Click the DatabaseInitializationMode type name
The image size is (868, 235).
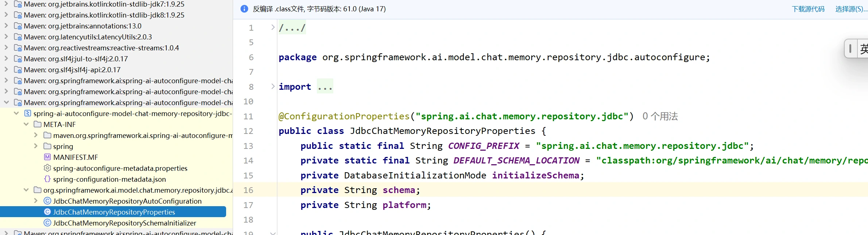[x=415, y=176]
